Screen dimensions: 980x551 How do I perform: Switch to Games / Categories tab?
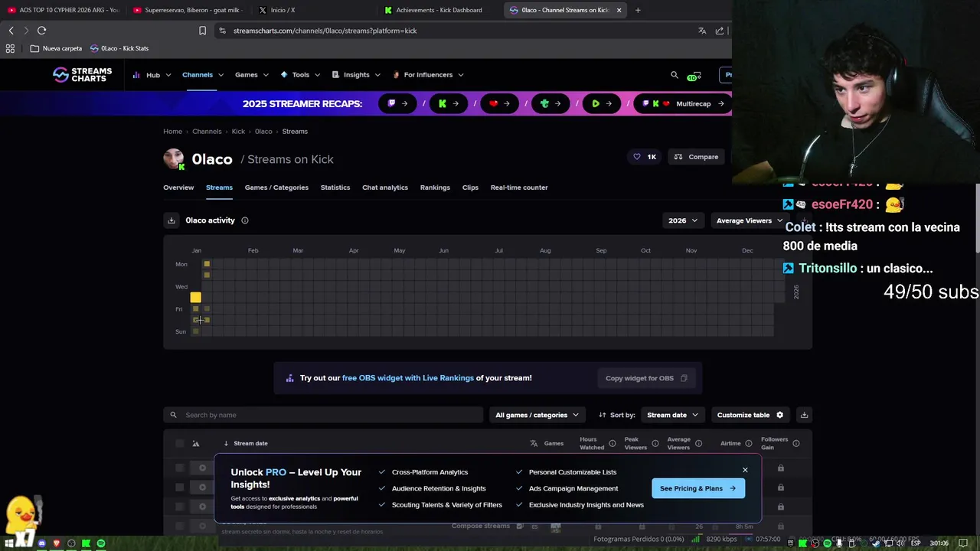[276, 187]
